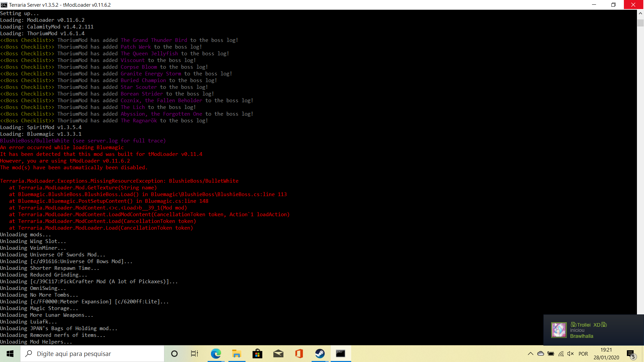Image resolution: width=644 pixels, height=362 pixels.
Task: Click the 'Abyssion, the Forgotten One' boss name
Action: pyautogui.click(x=161, y=114)
